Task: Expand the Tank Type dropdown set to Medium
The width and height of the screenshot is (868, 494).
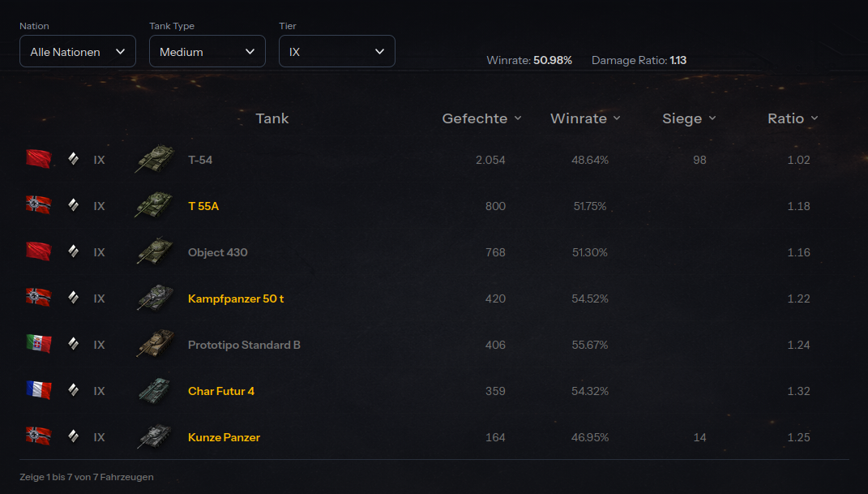Action: pyautogui.click(x=207, y=51)
